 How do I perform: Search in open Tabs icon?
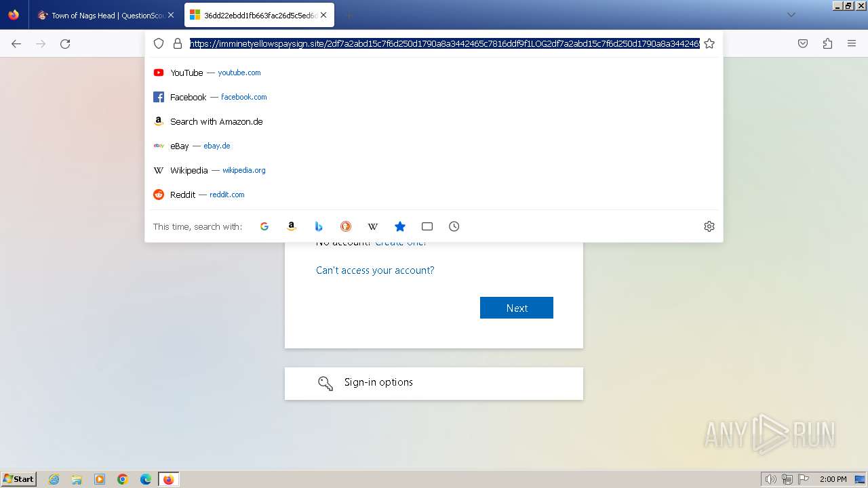click(427, 226)
